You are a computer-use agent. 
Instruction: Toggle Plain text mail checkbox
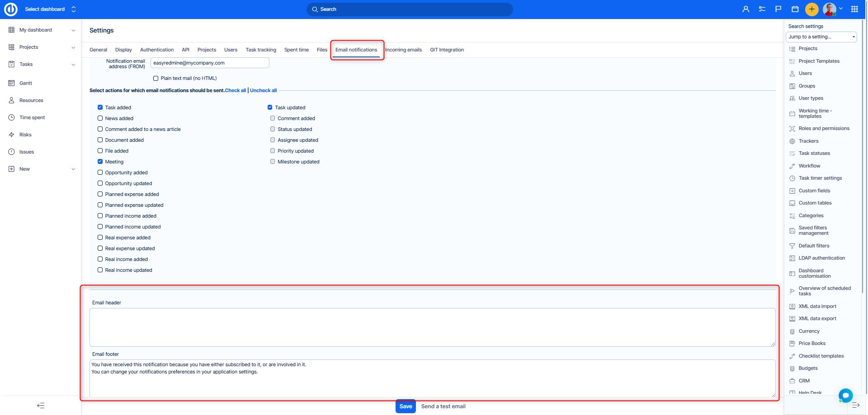tap(156, 79)
